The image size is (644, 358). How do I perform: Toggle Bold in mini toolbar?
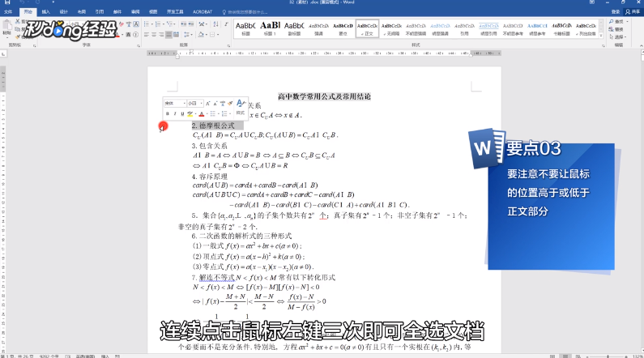tap(168, 113)
